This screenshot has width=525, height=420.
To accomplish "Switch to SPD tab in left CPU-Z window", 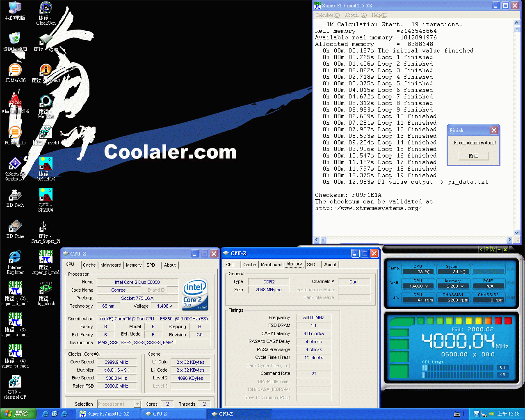I will coord(151,265).
